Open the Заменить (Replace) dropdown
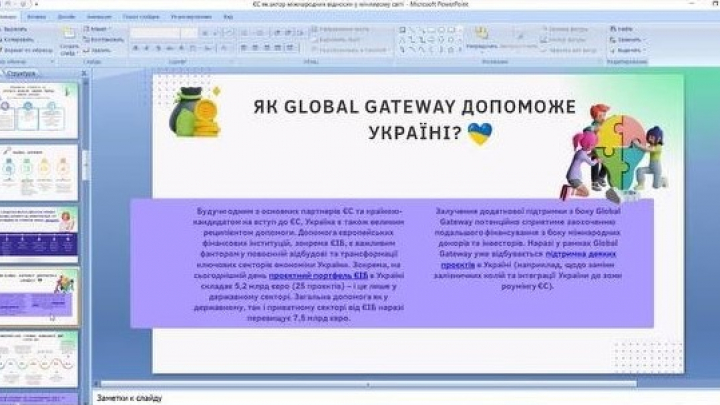The width and height of the screenshot is (720, 405). click(x=626, y=39)
